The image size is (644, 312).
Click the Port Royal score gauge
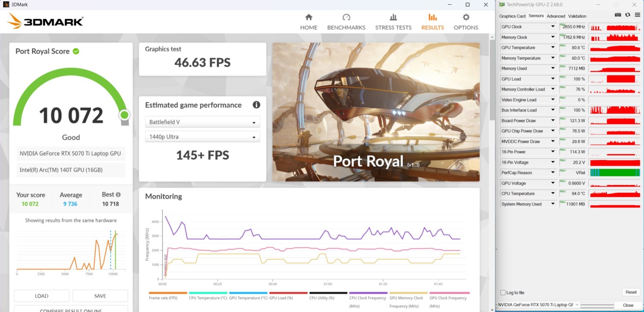pos(71,97)
